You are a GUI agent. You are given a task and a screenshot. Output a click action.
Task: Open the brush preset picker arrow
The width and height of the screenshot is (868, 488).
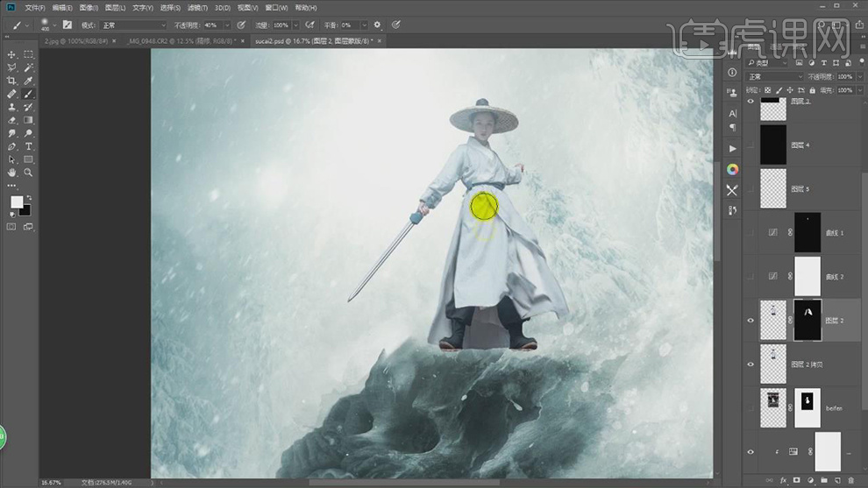(x=54, y=25)
